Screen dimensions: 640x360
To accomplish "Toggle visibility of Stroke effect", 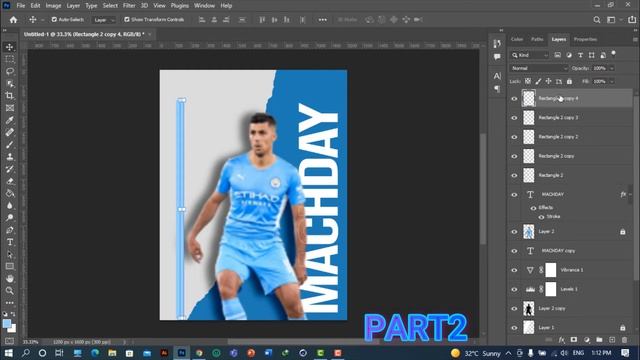I will [x=541, y=217].
